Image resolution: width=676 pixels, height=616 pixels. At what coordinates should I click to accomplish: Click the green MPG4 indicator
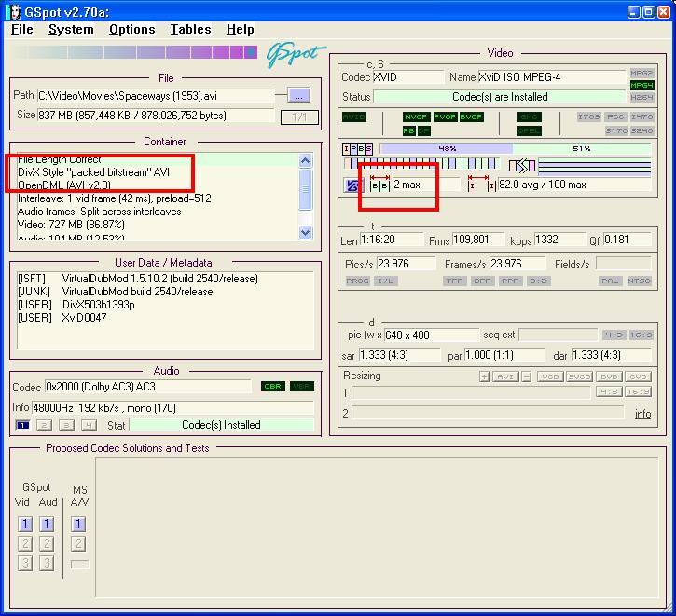coord(642,86)
